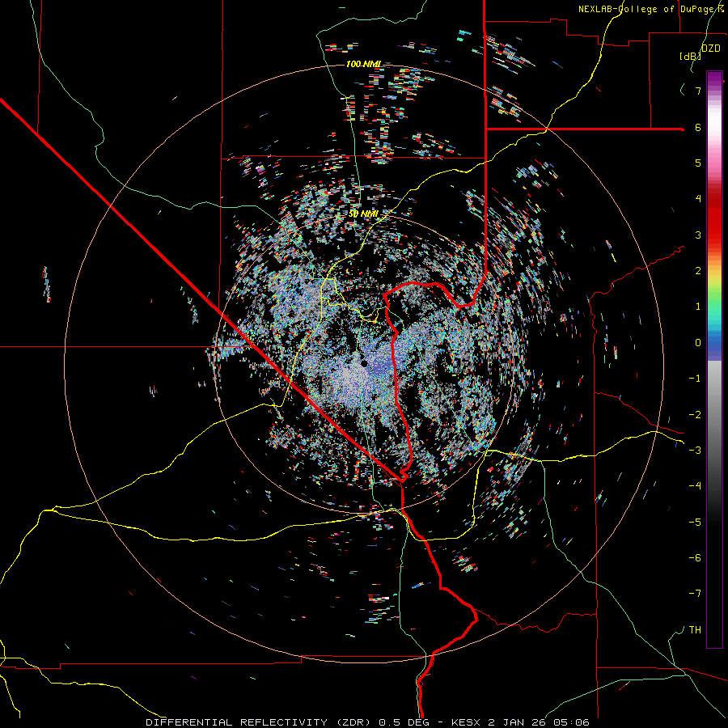This screenshot has height=728, width=728.
Task: Click the black radar site dot at center
Action: pyautogui.click(x=364, y=363)
